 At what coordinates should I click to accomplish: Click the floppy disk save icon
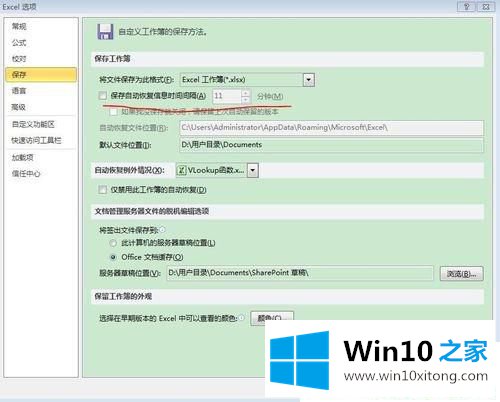(105, 32)
